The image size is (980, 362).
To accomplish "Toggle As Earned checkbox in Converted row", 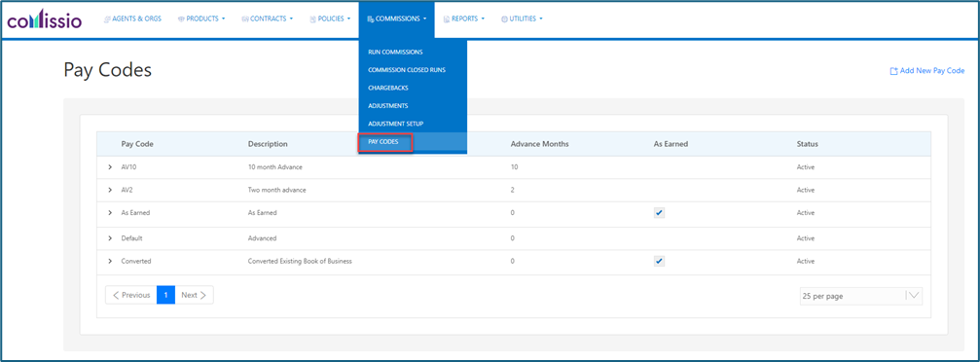I will tap(660, 261).
